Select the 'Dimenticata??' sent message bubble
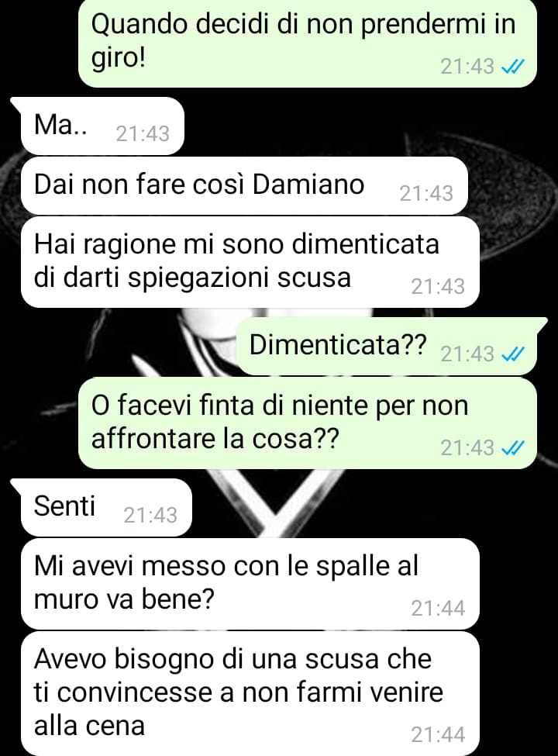 coord(391,347)
